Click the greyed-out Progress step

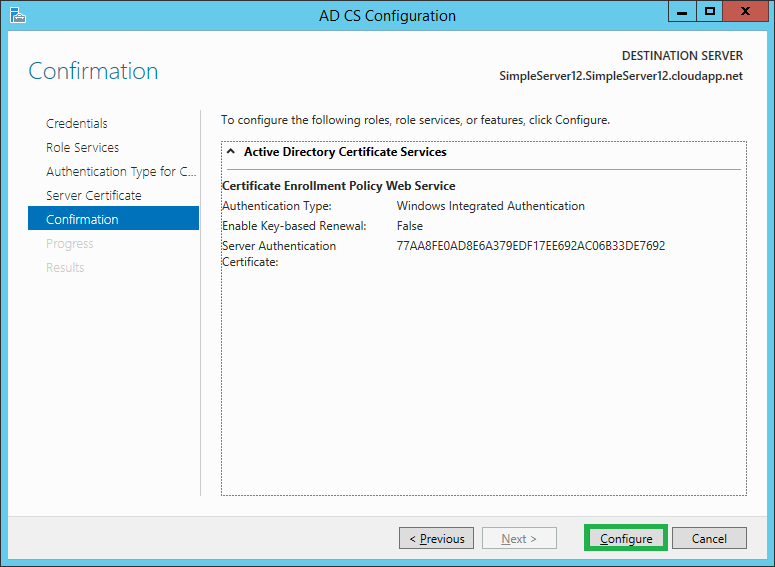pos(70,244)
